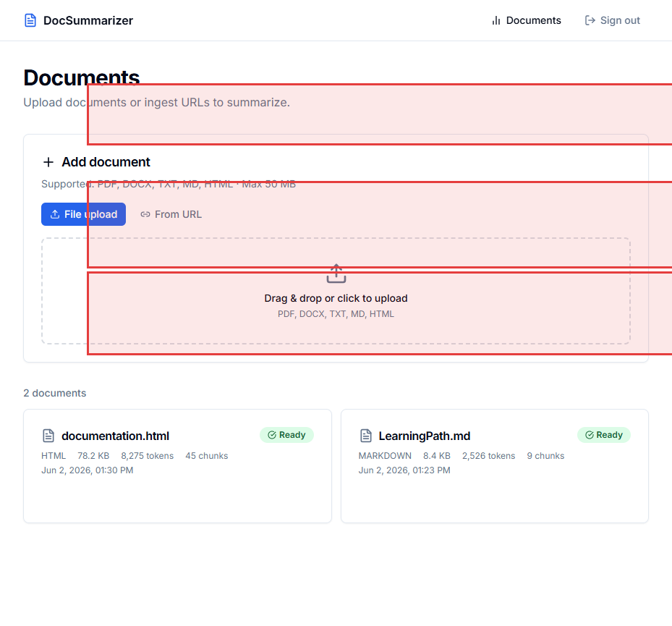Click the file icon beside documentation.html

(48, 436)
